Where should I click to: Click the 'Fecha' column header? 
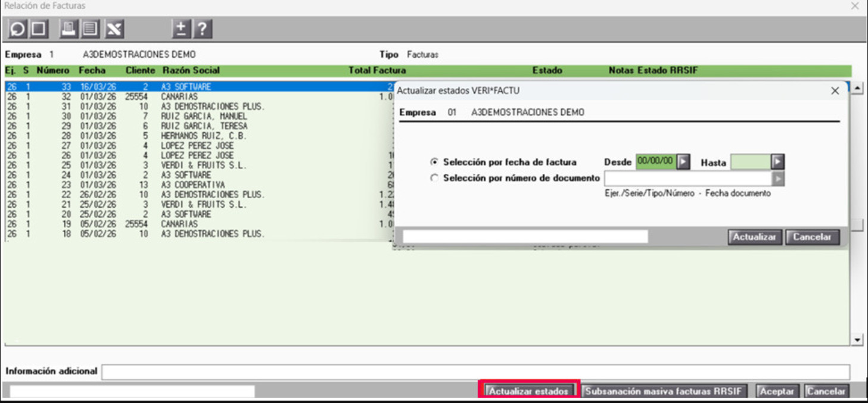tap(92, 70)
